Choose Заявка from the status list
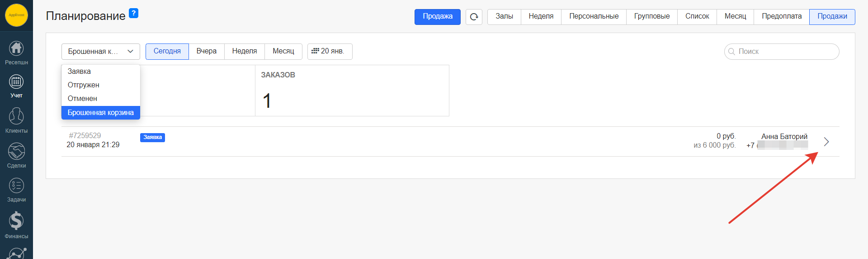Image resolution: width=868 pixels, height=259 pixels. tap(80, 72)
